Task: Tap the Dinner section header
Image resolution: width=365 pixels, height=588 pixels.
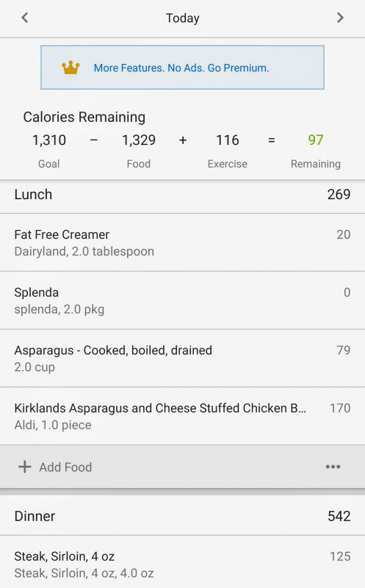Action: (182, 516)
